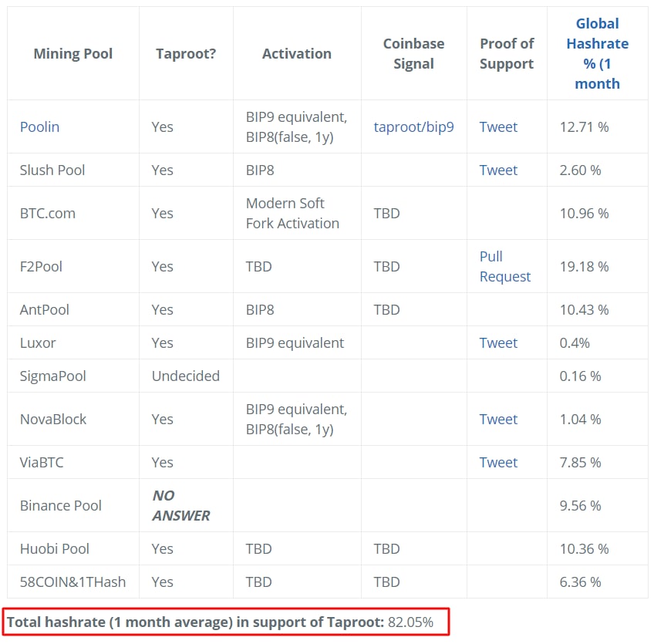Click the Mining Pool column header

pos(73,53)
